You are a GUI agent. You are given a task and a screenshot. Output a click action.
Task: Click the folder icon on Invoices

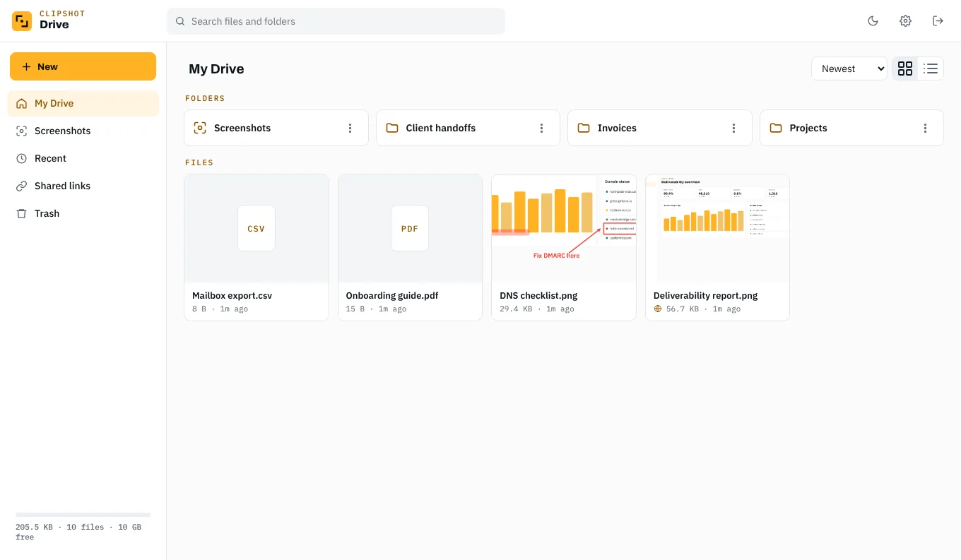pyautogui.click(x=584, y=128)
